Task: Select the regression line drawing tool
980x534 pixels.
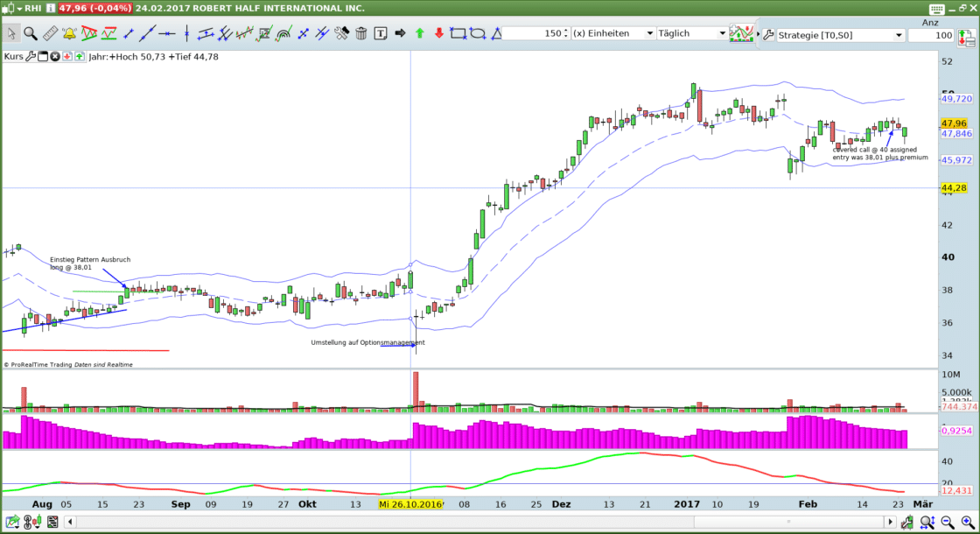Action: pyautogui.click(x=244, y=33)
